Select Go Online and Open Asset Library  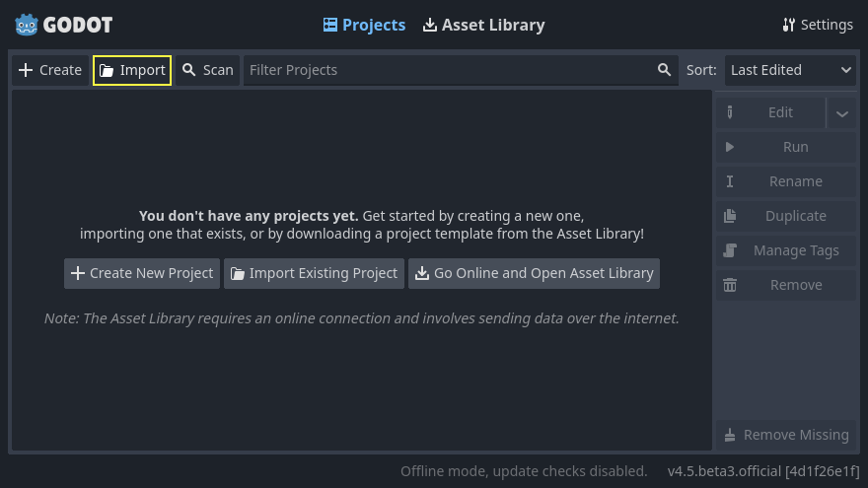tap(534, 273)
